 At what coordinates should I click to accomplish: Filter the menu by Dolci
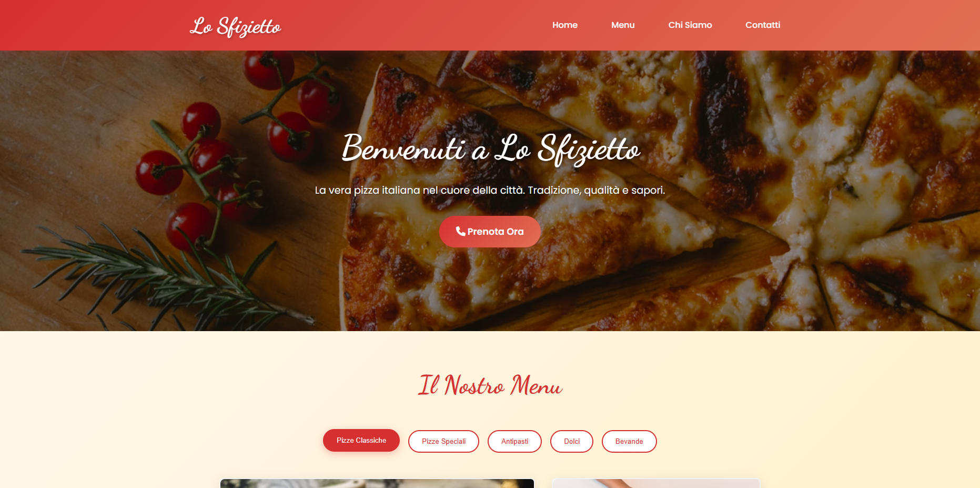click(x=572, y=441)
